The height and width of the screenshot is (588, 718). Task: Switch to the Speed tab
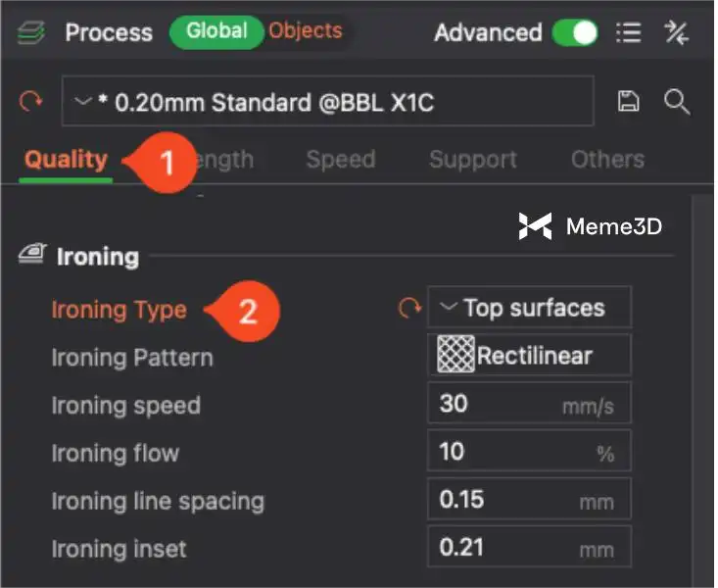(x=340, y=160)
